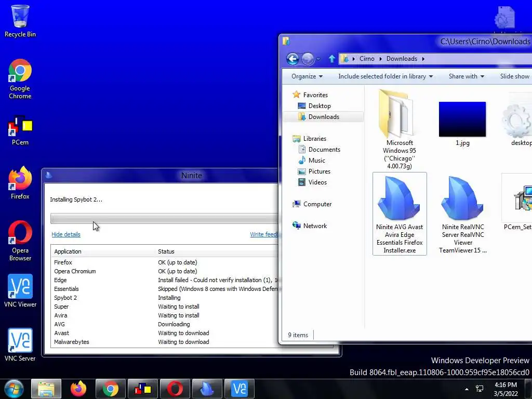Open recent locations dropdown in Explorer
Viewport: 532px width, 399px height.
(318, 59)
